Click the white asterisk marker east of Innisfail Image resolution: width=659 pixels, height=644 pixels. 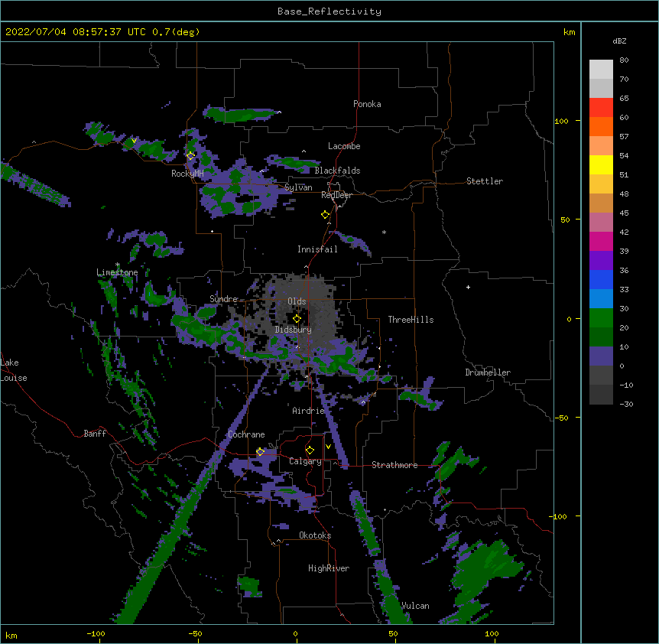pos(384,232)
